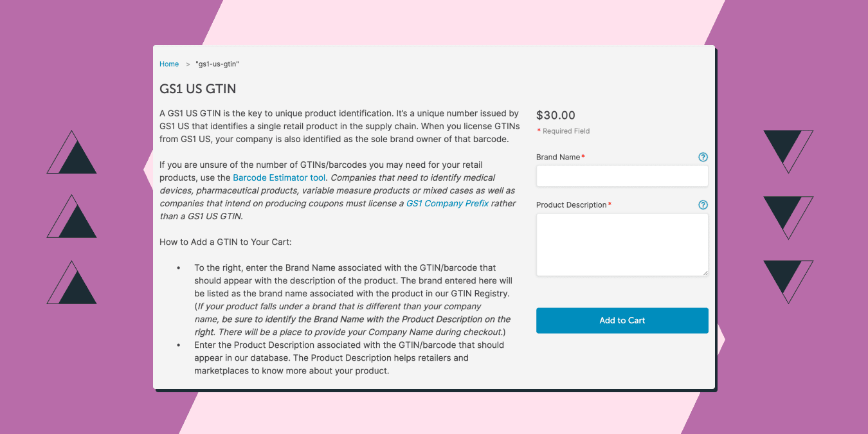Click the lowest upward triangle graphic on the left

tap(71, 282)
